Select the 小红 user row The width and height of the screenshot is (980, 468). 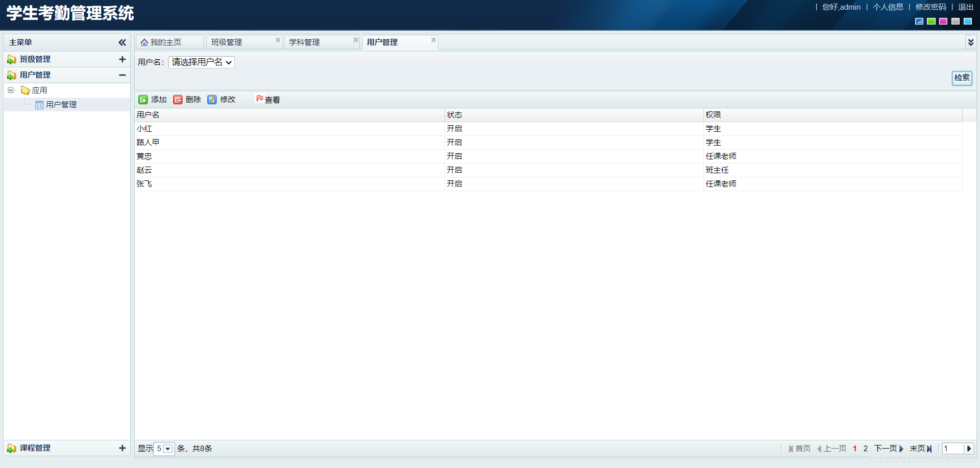548,129
